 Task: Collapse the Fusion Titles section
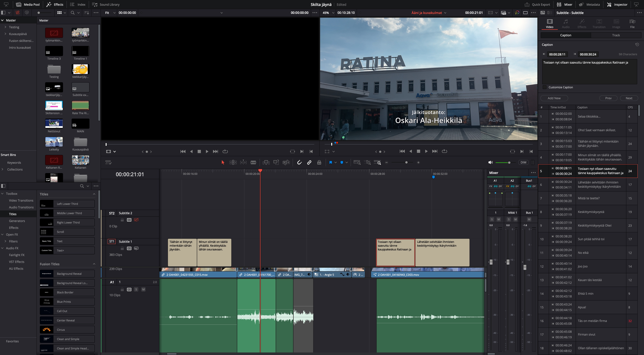click(x=94, y=264)
